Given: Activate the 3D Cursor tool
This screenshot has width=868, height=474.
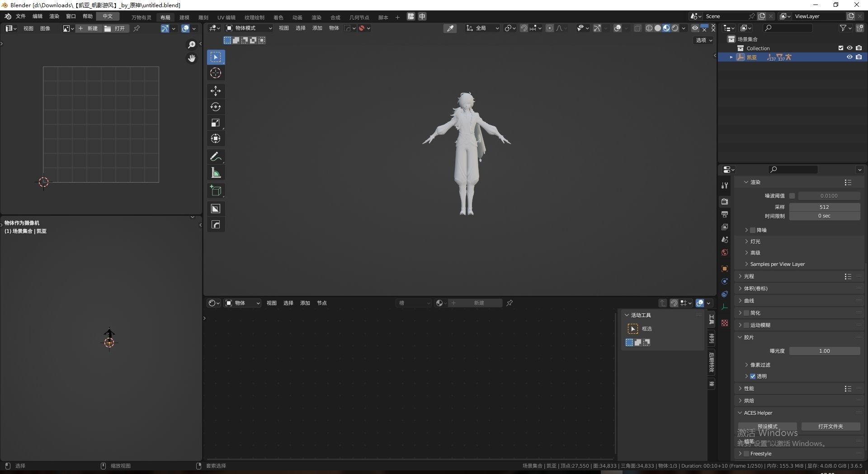Looking at the screenshot, I should pyautogui.click(x=216, y=73).
